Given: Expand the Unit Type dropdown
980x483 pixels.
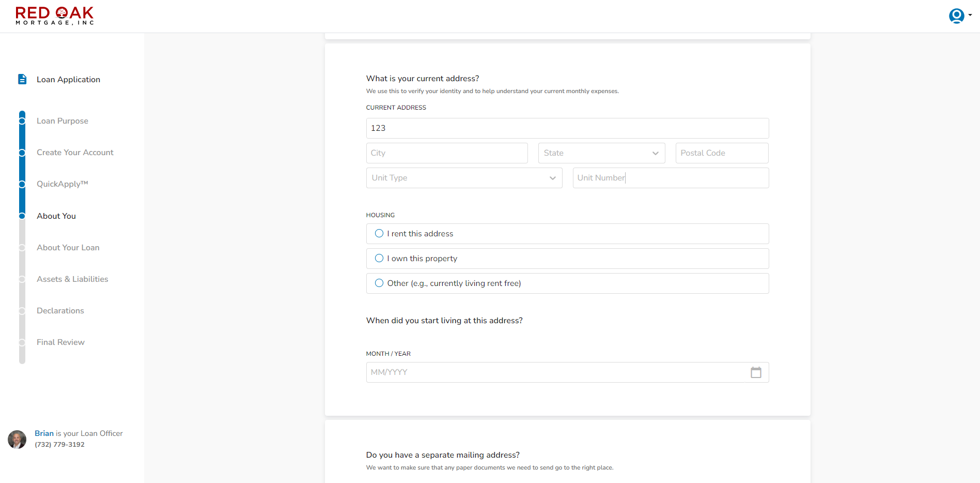Looking at the screenshot, I should [464, 178].
